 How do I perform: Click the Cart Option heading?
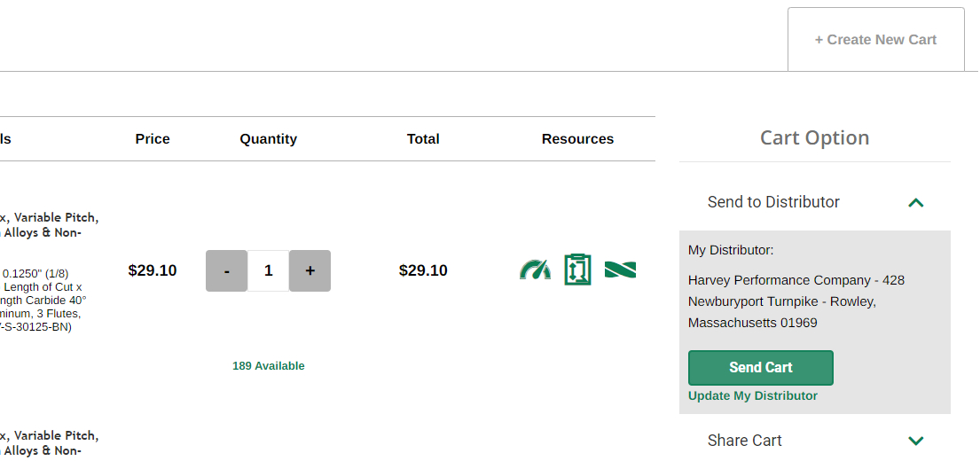tap(814, 138)
